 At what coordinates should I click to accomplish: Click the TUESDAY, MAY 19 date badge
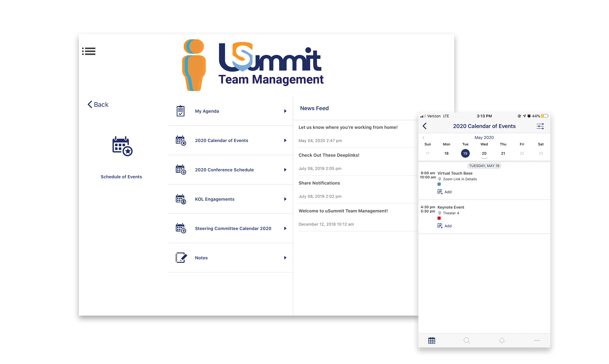click(484, 166)
